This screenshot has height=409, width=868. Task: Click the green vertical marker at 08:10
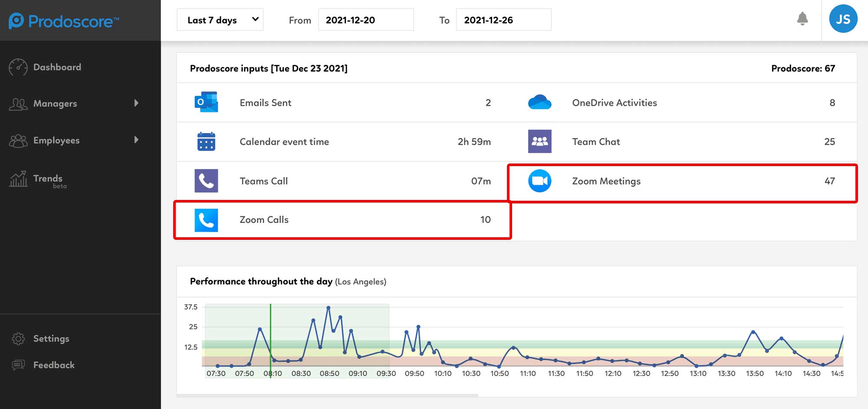270,340
